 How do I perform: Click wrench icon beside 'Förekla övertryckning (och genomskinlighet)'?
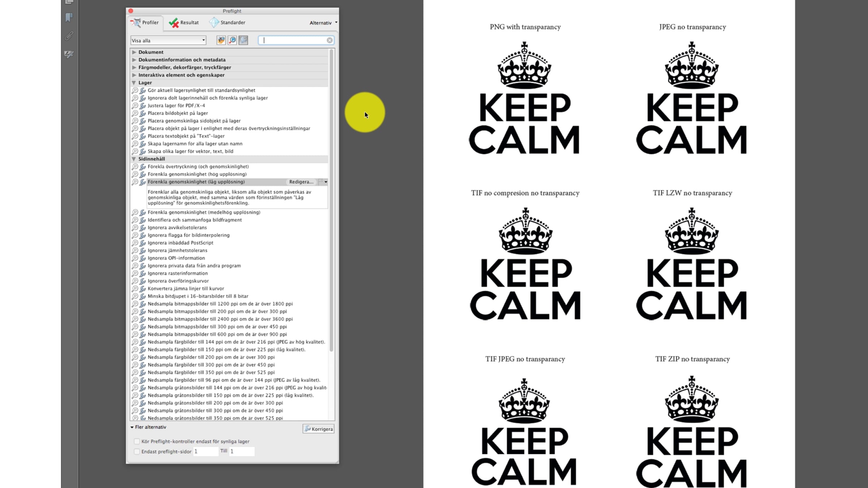click(x=143, y=167)
